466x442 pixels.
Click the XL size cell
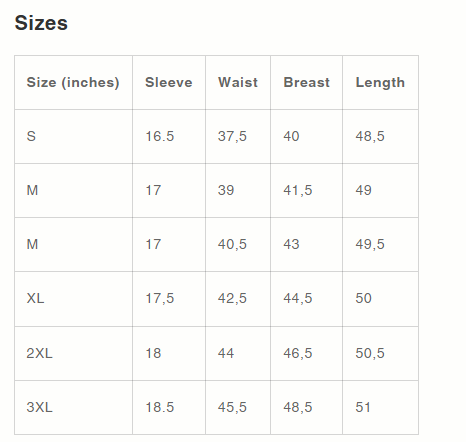[35, 298]
